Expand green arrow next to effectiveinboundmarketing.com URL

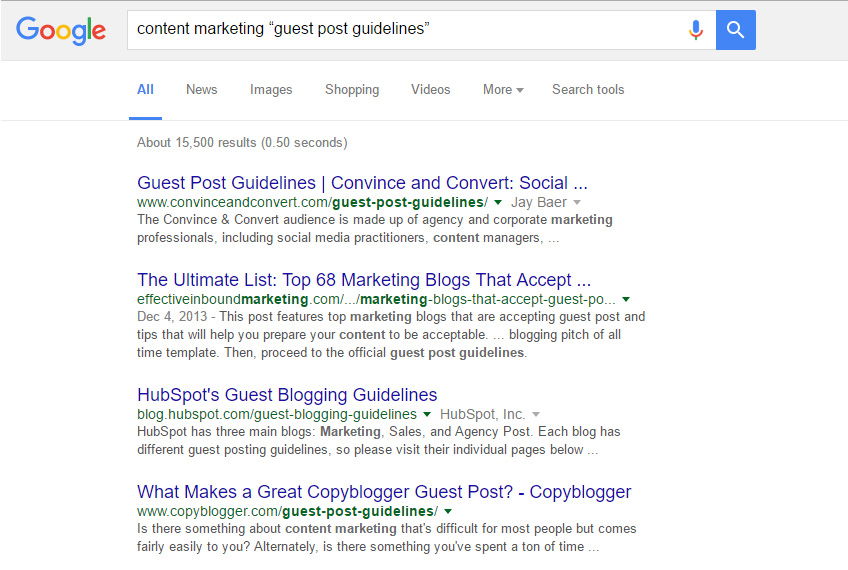coord(626,299)
